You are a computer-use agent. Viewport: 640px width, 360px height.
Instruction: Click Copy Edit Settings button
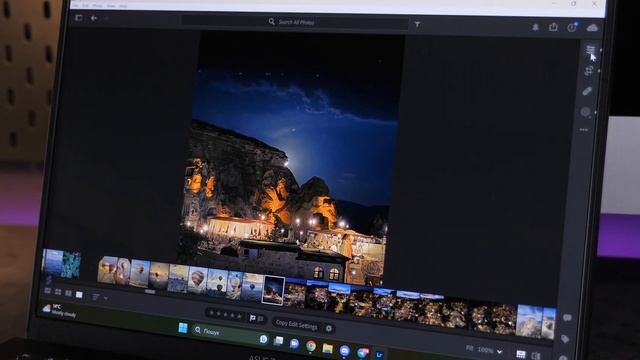[296, 325]
